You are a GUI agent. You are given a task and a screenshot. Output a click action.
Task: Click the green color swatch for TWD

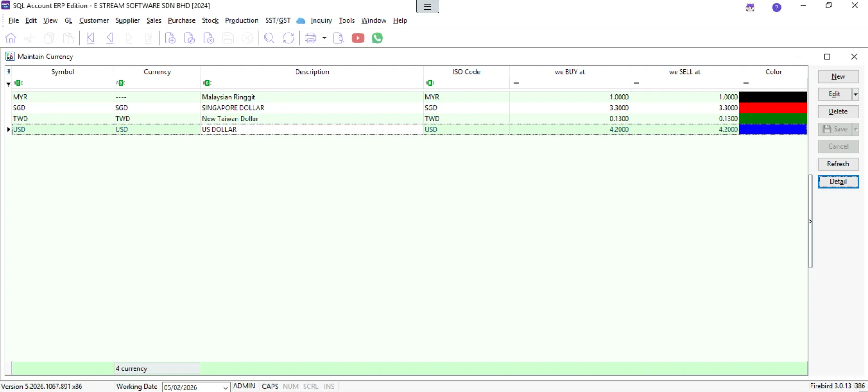tap(773, 118)
